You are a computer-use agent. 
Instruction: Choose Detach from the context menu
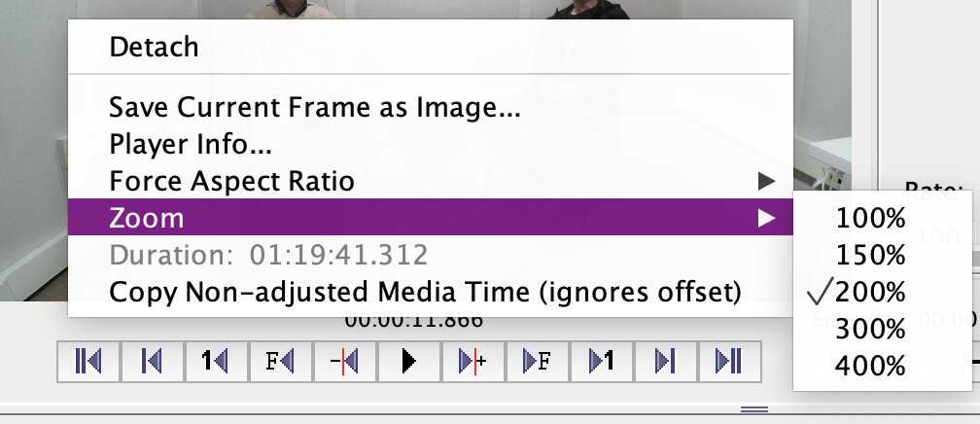155,47
